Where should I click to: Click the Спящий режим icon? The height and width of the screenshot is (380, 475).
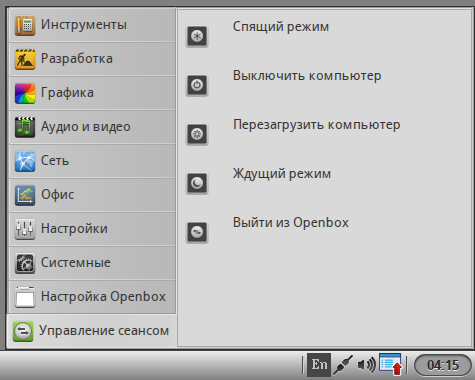pos(197,36)
